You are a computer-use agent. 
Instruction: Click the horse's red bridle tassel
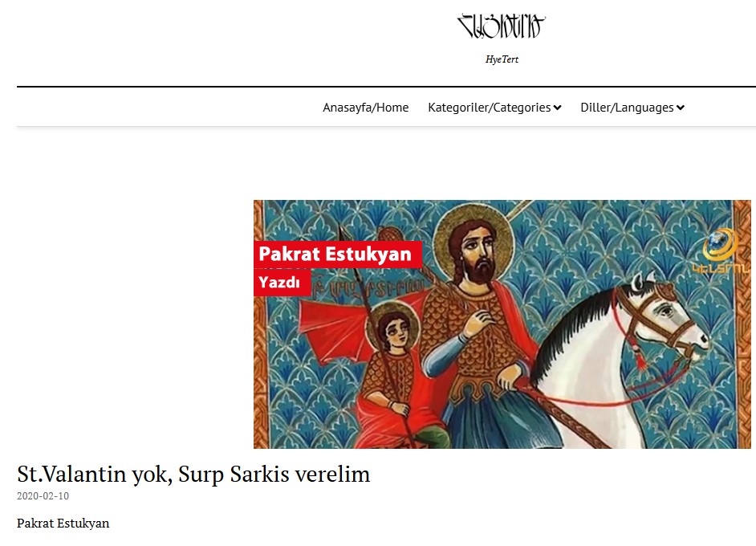pyautogui.click(x=640, y=358)
